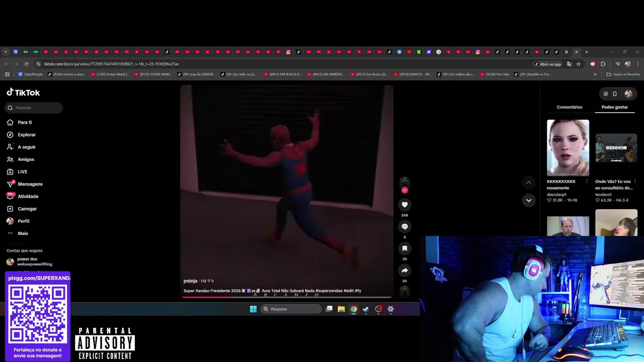Click the translate page icon in address bar
This screenshot has width=644, height=362.
pos(569,64)
